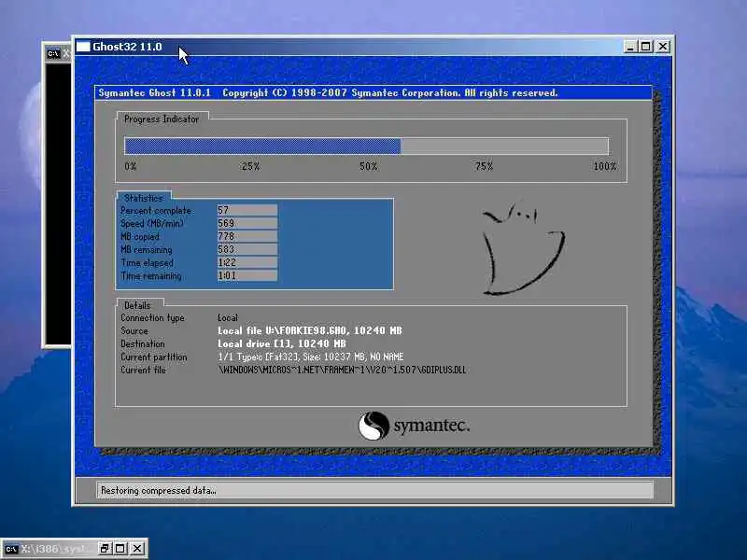Click the command prompt icon behind Ghost window

coord(53,54)
